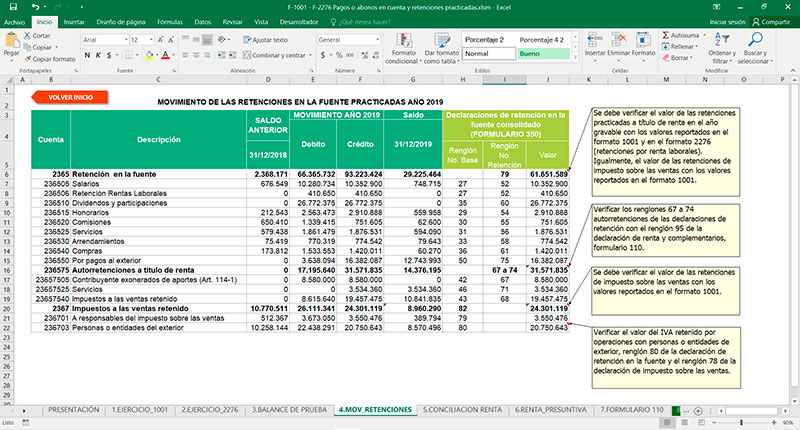This screenshot has height=430, width=800.
Task: Open the 5.CONCILIACION RENTA sheet tab
Action: click(462, 410)
